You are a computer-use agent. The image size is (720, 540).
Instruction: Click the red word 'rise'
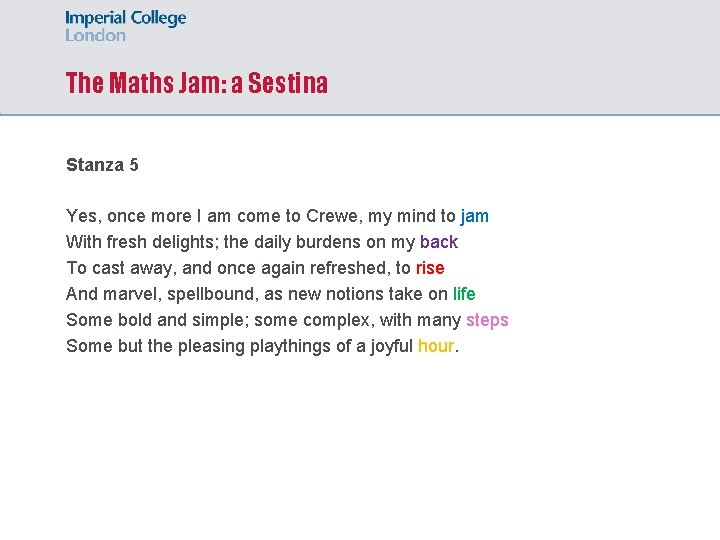[x=430, y=268]
